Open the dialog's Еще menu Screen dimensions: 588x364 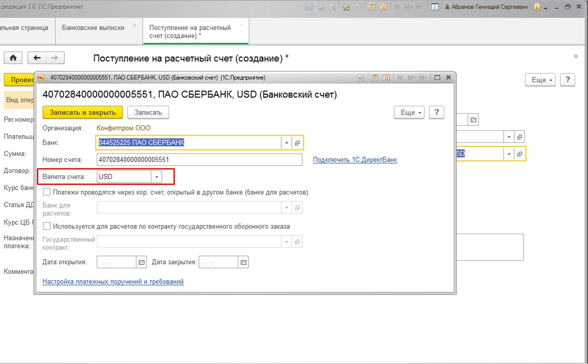point(409,113)
